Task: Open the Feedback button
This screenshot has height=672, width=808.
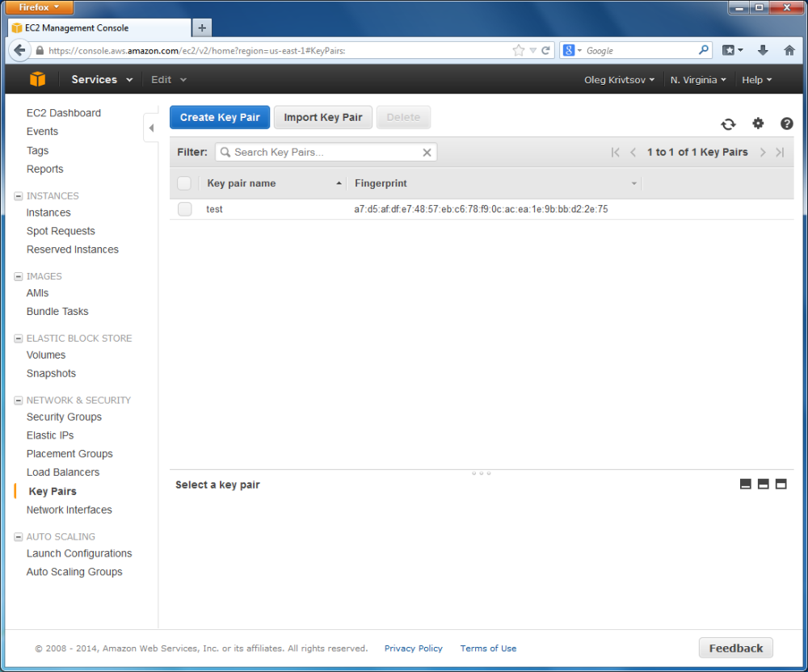Action: point(736,648)
